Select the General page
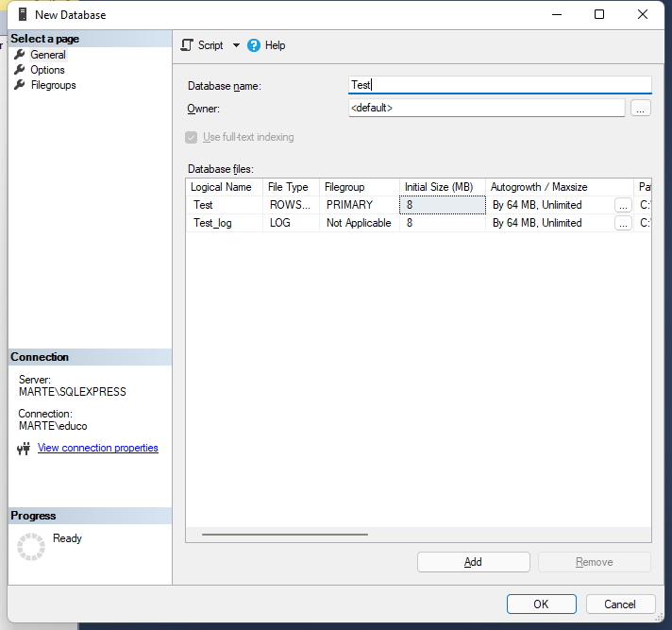The width and height of the screenshot is (672, 630). 48,55
